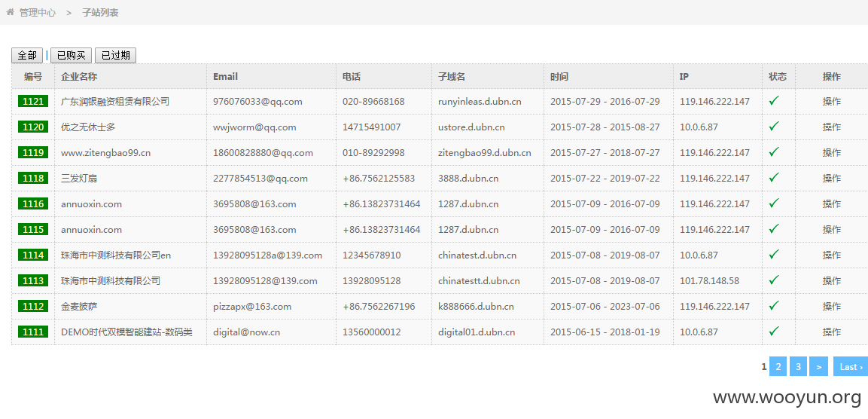This screenshot has height=419, width=868.
Task: Filter list by 已购买
Action: 71,56
